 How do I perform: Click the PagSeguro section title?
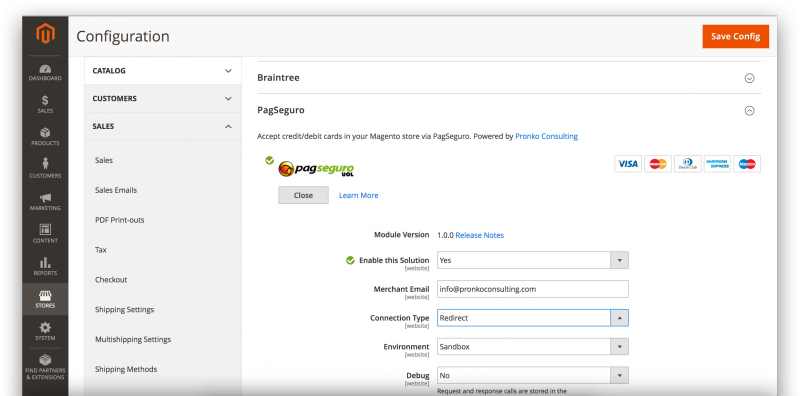[x=281, y=110]
